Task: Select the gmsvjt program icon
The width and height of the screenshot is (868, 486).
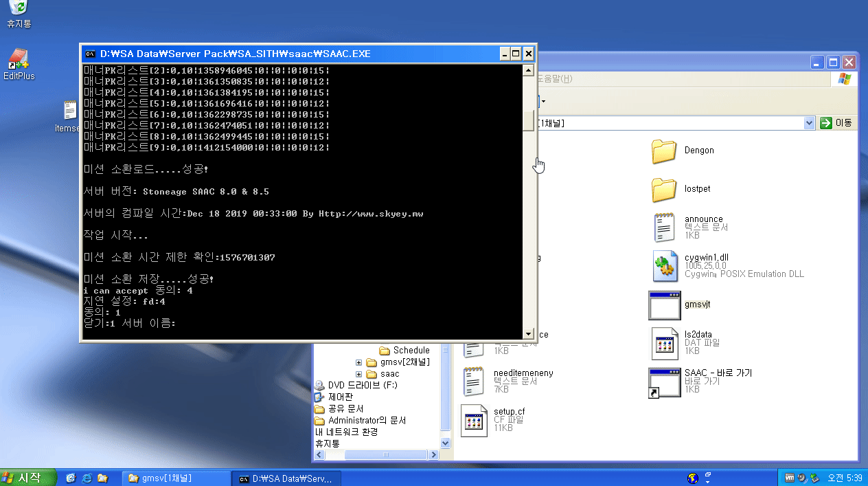Action: pos(664,305)
